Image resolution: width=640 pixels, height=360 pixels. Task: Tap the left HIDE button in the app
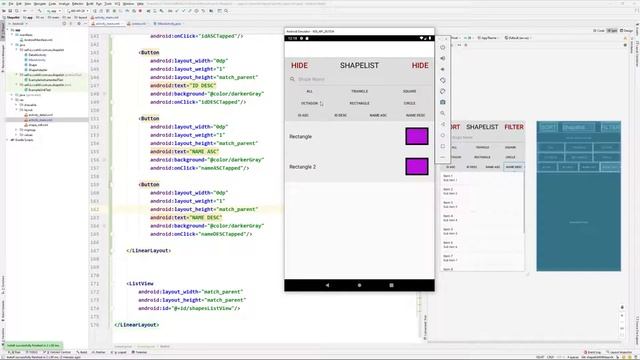coord(299,65)
